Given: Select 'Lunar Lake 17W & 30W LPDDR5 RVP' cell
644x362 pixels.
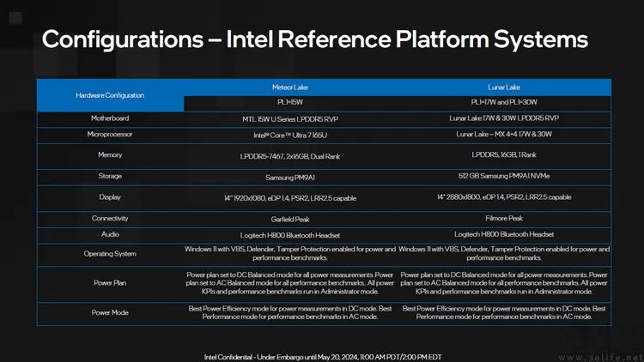Looking at the screenshot, I should (x=504, y=118).
